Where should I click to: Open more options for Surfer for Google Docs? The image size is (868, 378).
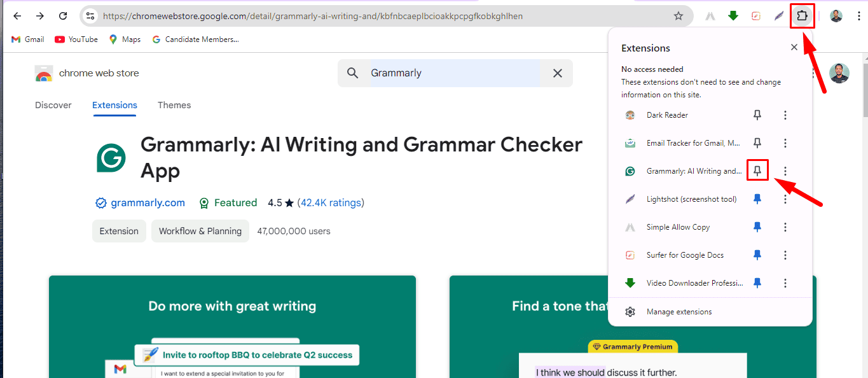click(x=785, y=255)
